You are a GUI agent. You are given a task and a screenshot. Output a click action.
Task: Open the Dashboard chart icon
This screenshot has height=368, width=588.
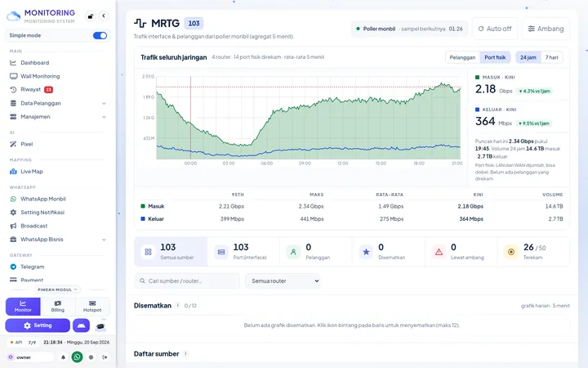[x=13, y=63]
